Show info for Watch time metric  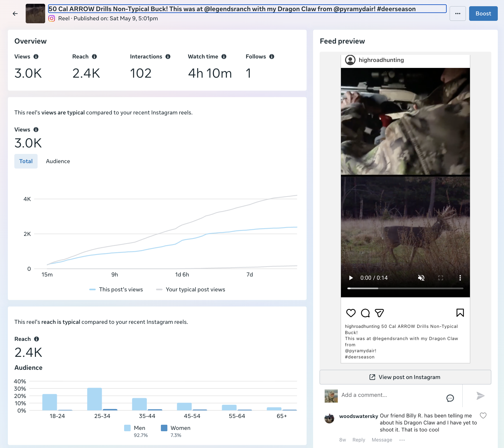tap(224, 57)
